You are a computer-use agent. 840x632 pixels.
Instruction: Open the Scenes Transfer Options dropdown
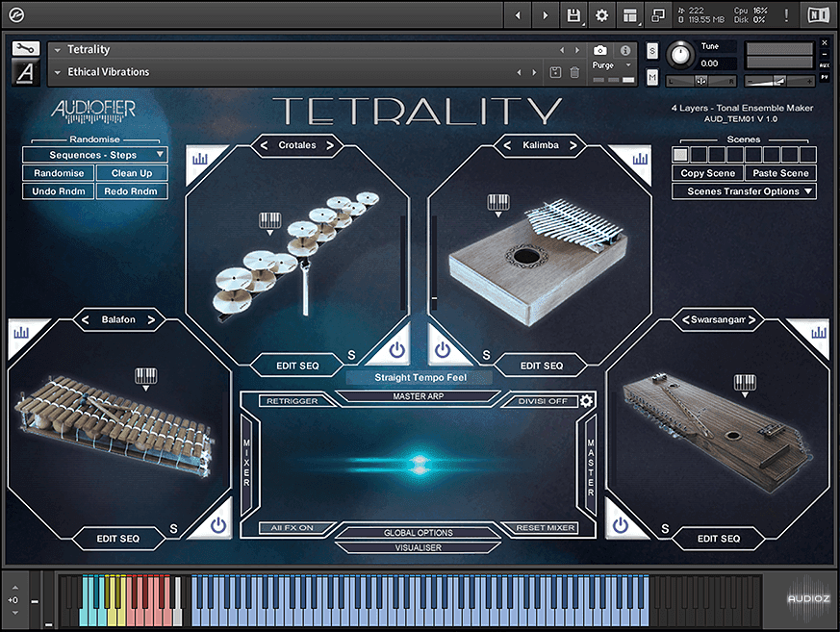(744, 191)
